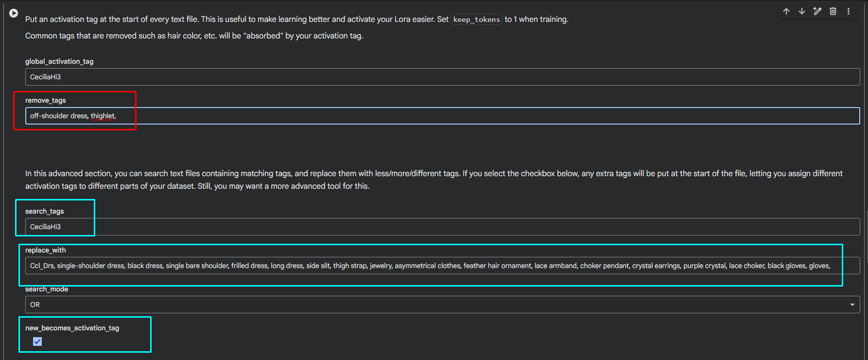
Task: Click the replace_with field label
Action: (x=46, y=250)
